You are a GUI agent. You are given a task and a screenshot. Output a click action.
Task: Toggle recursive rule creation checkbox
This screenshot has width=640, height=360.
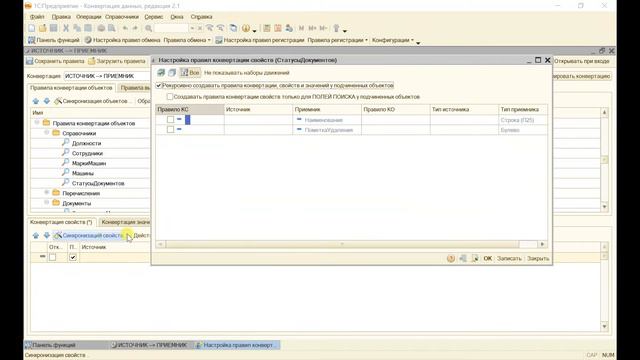pos(159,86)
